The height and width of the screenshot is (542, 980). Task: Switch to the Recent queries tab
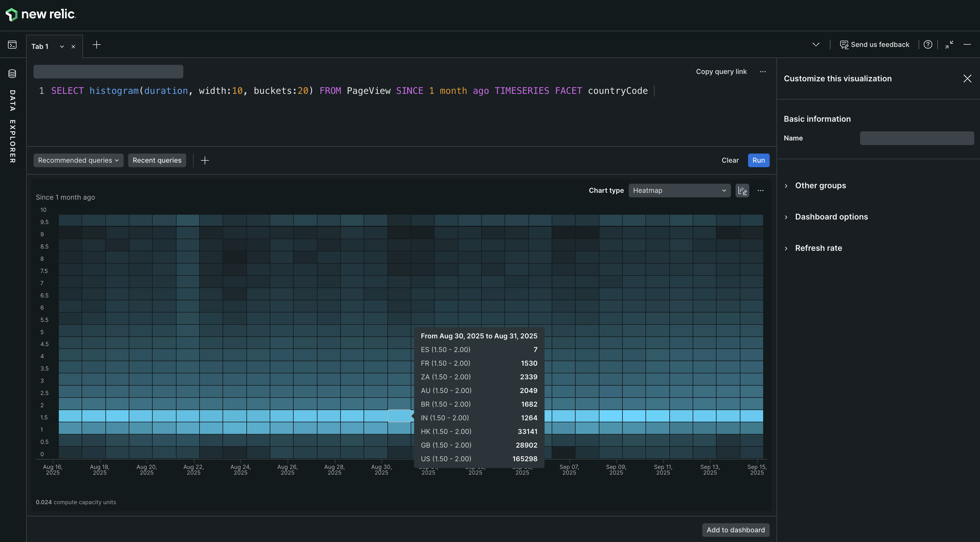click(157, 160)
